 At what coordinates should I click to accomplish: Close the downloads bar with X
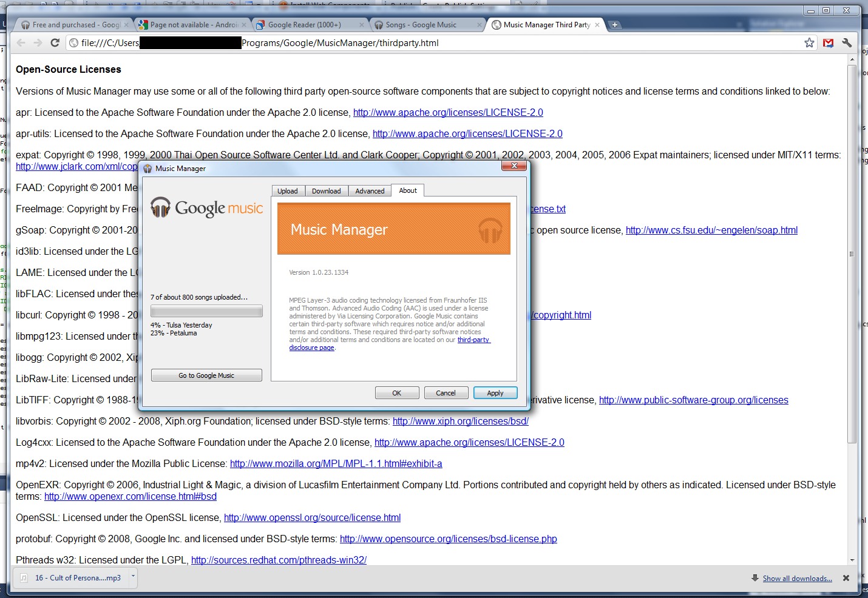tap(846, 579)
